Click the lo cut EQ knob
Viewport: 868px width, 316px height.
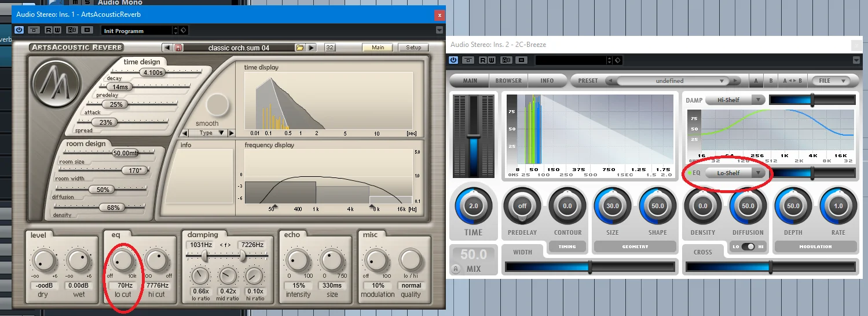coord(122,261)
